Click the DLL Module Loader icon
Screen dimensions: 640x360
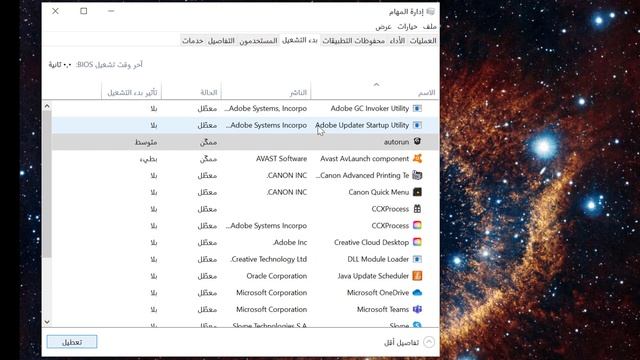point(417,259)
